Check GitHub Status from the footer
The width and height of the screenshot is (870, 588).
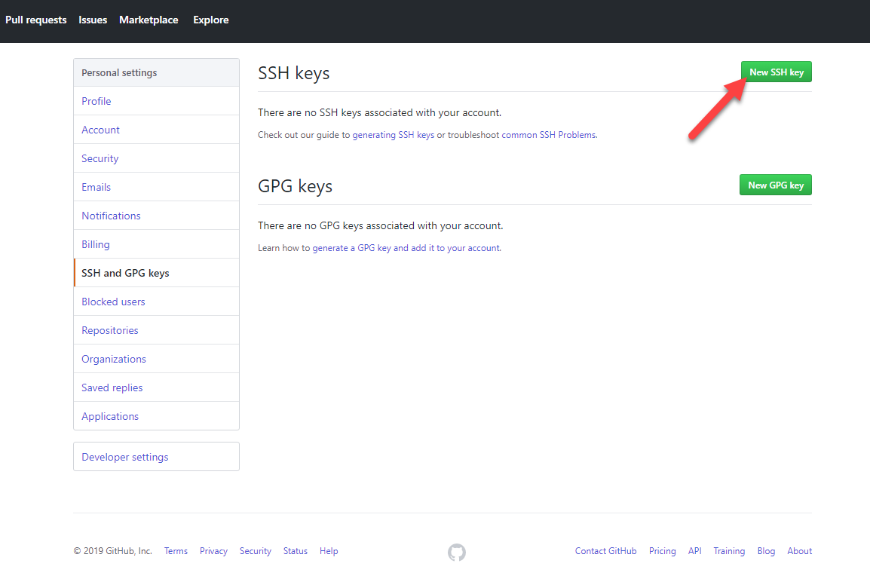(x=296, y=551)
